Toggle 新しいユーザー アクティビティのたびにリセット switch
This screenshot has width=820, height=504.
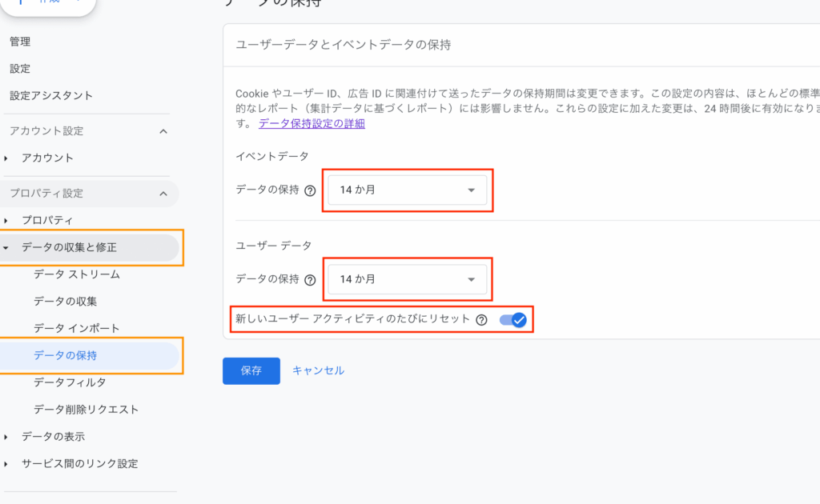click(x=512, y=320)
